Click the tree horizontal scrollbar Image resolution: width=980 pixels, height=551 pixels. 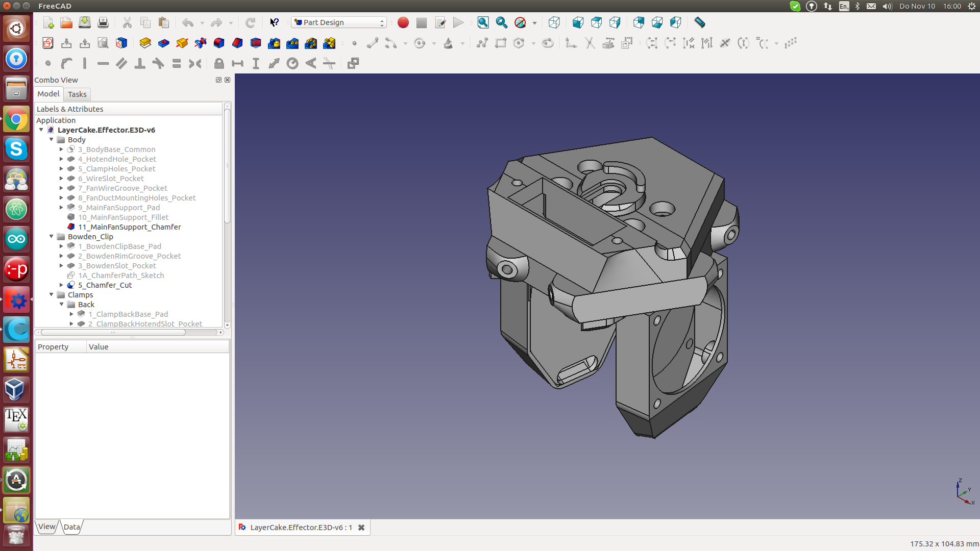click(113, 333)
